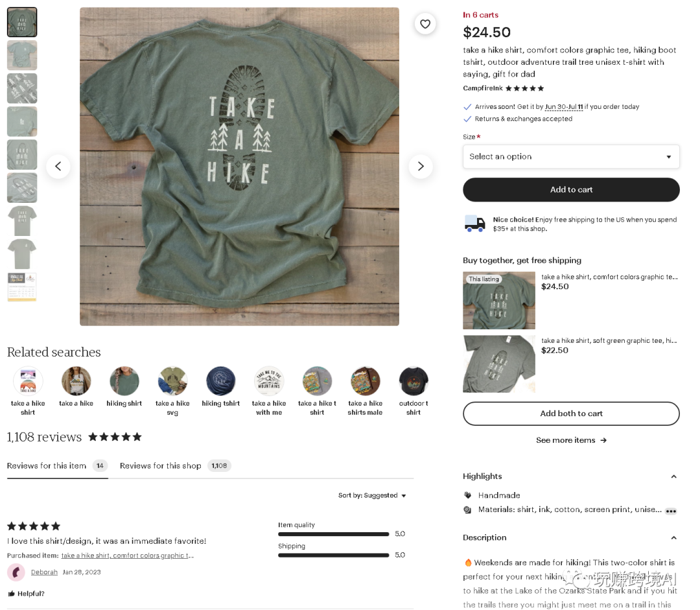This screenshot has height=610, width=700.
Task: Show more materials via ellipsis icon
Action: pyautogui.click(x=671, y=511)
